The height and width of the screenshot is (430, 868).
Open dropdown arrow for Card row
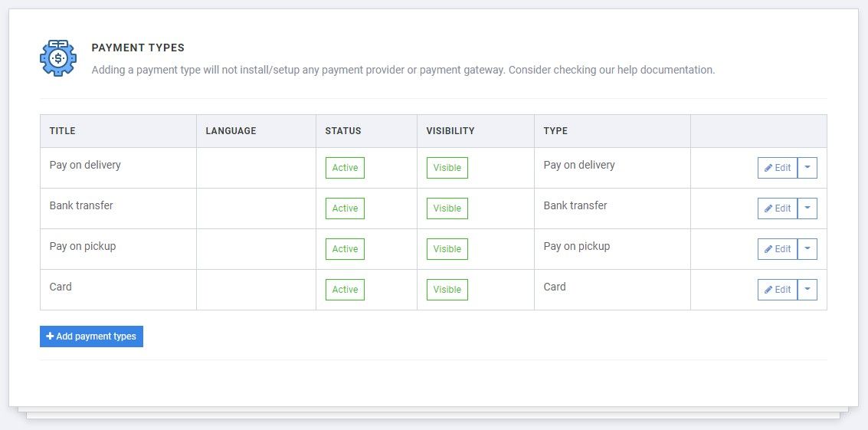point(807,289)
